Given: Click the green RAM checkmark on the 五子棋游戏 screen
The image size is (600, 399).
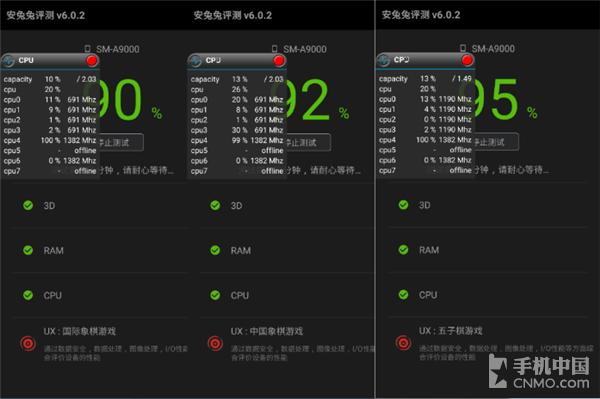Looking at the screenshot, I should coord(403,250).
